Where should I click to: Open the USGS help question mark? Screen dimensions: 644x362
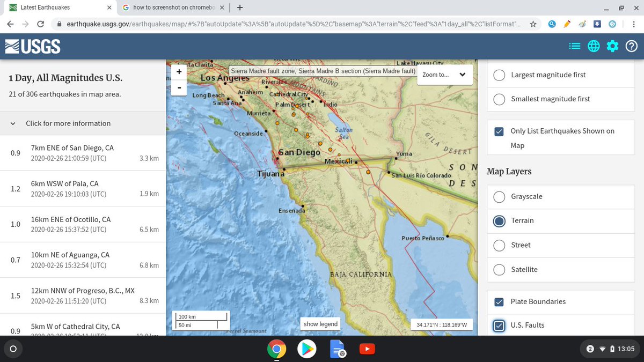[632, 46]
